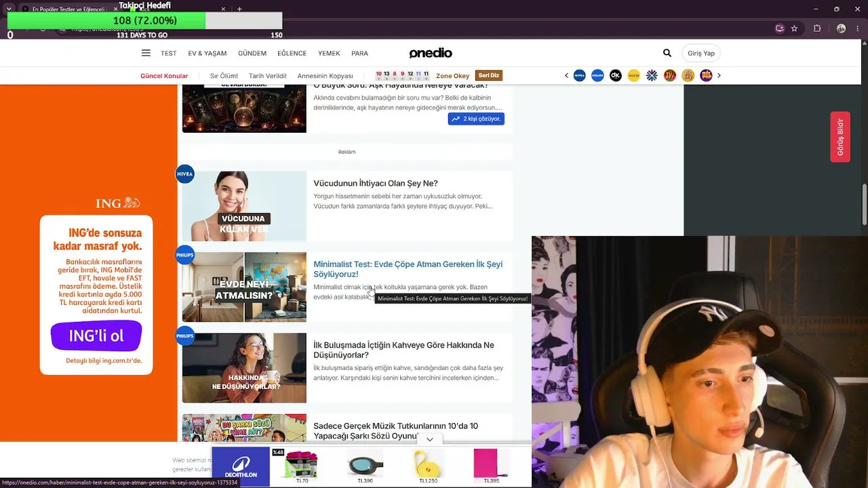868x488 pixels.
Task: Click the Philips badge on the İlk Buluşmada article
Action: (185, 335)
